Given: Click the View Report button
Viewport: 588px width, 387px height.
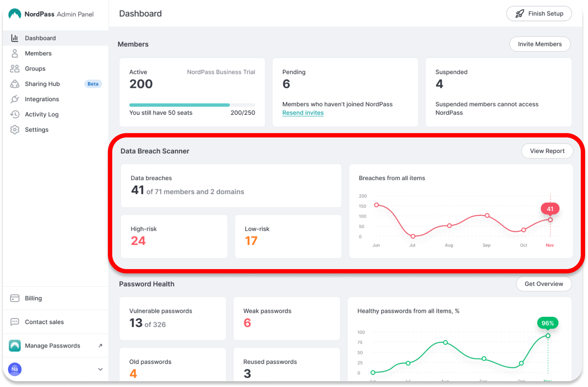Looking at the screenshot, I should (x=547, y=151).
